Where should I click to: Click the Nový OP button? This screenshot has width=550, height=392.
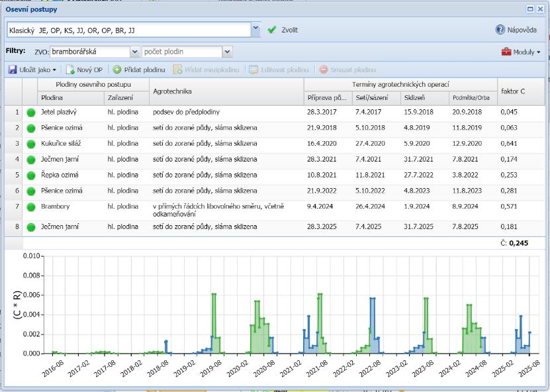(x=85, y=70)
